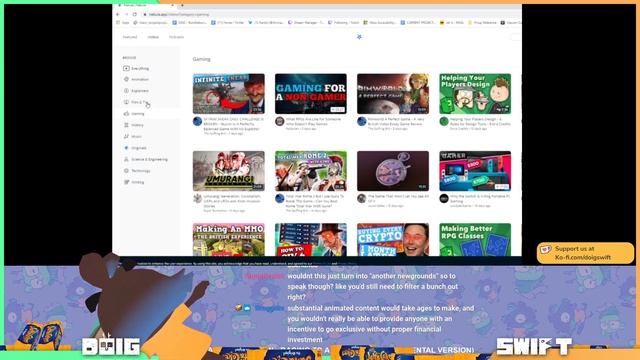Open the Following - Twitch bookmark
This screenshot has height=360, width=640.
pyautogui.click(x=344, y=23)
